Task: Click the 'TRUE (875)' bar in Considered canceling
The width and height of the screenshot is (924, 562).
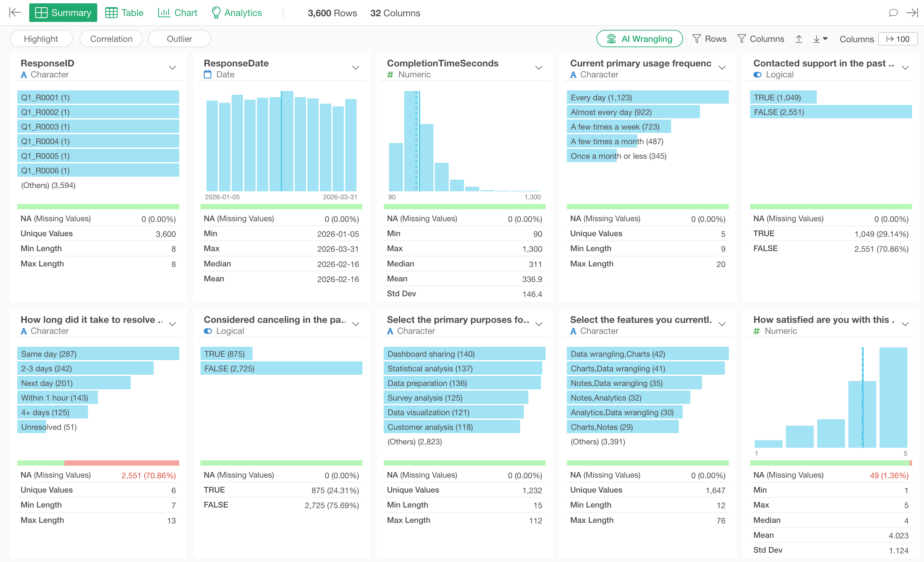Action: [226, 353]
